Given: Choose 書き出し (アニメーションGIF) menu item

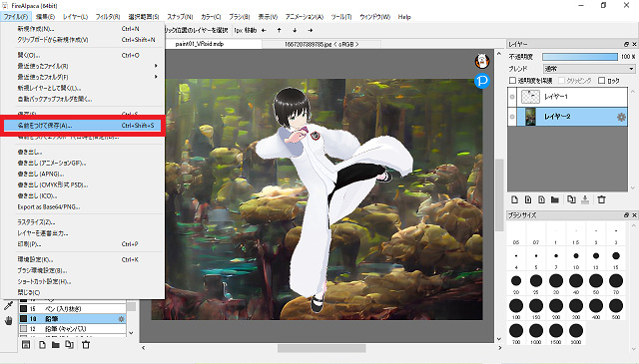Looking at the screenshot, I should (x=82, y=163).
